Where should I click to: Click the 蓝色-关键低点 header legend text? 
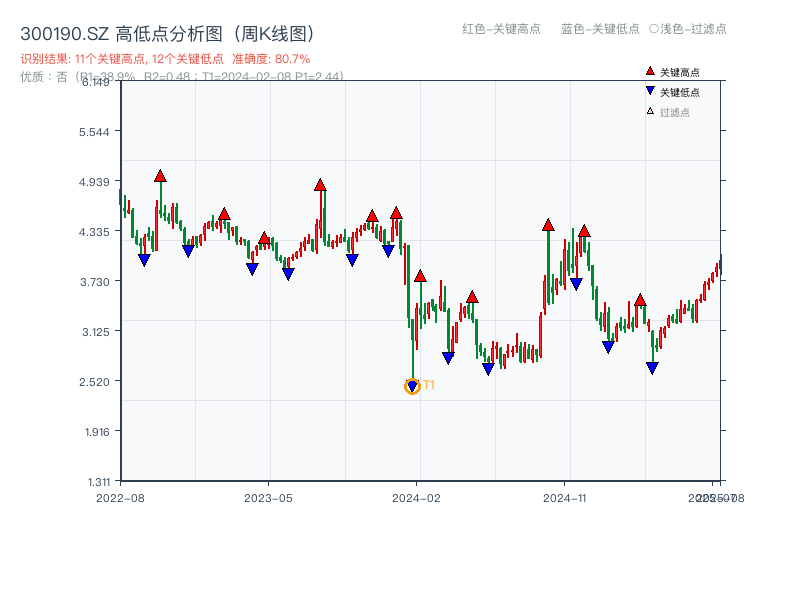tap(600, 29)
